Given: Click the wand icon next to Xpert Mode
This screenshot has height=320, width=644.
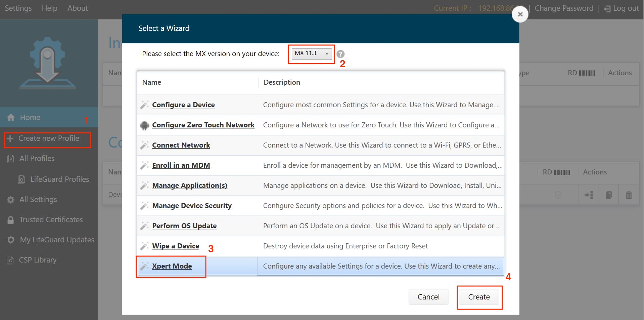Looking at the screenshot, I should point(144,266).
